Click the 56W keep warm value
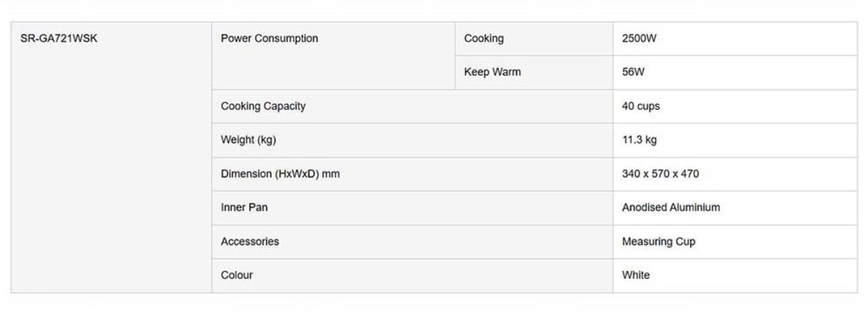Image resolution: width=868 pixels, height=312 pixels. coord(633,73)
